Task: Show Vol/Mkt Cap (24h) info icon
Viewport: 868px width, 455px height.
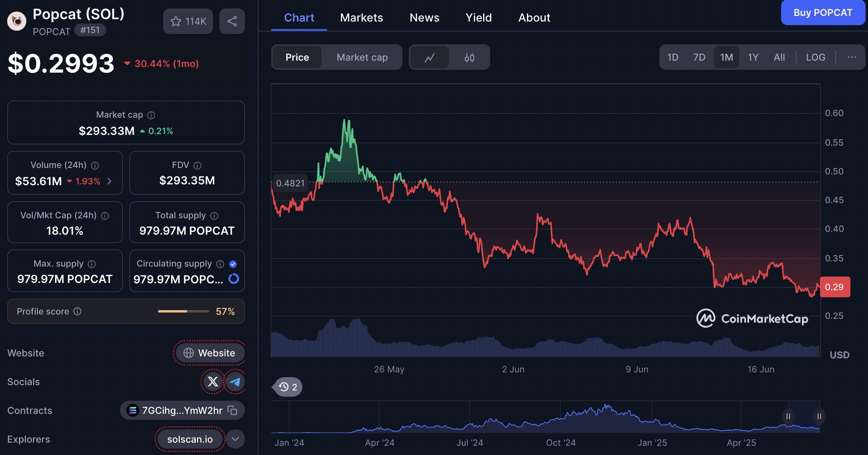Action: tap(105, 216)
